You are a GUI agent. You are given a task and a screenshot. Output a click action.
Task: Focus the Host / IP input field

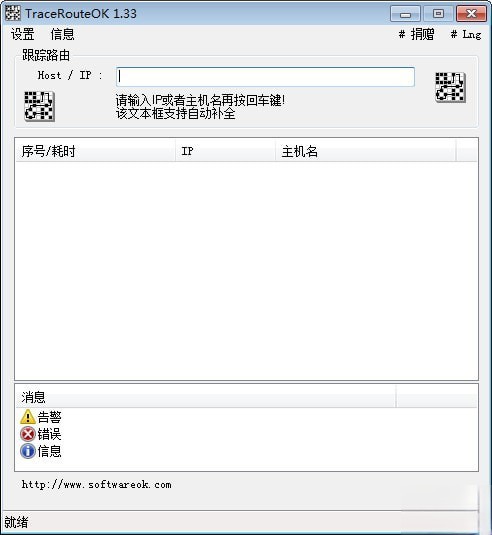[x=265, y=77]
